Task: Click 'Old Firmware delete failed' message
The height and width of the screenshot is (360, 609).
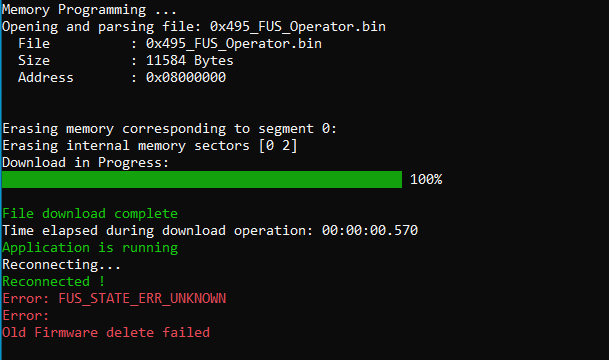Action: pyautogui.click(x=106, y=332)
